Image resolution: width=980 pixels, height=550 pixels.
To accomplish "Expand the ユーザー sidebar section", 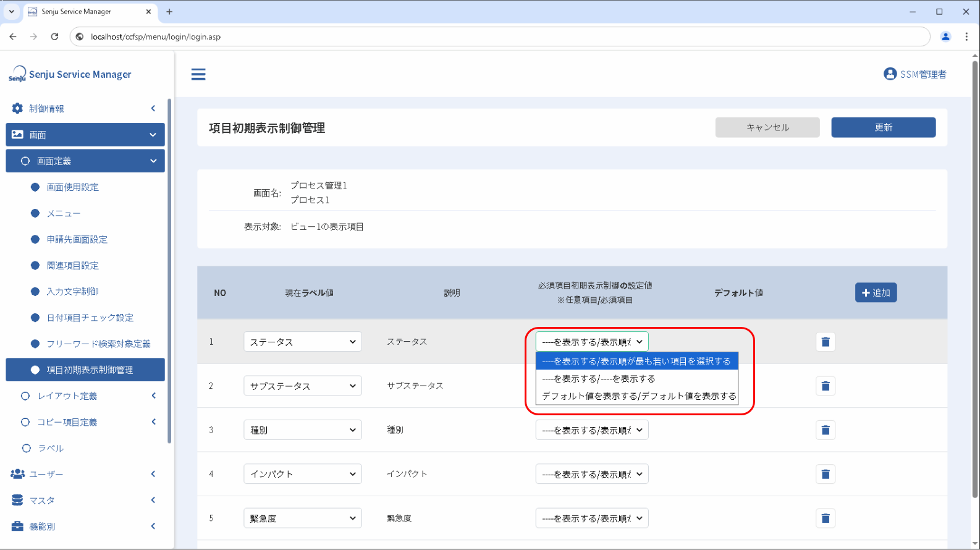I will point(85,474).
